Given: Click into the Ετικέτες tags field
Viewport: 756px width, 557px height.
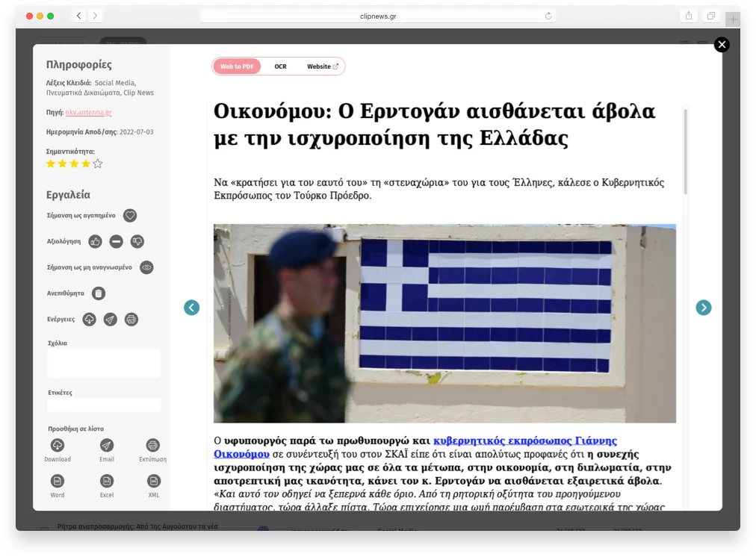Looking at the screenshot, I should point(104,405).
